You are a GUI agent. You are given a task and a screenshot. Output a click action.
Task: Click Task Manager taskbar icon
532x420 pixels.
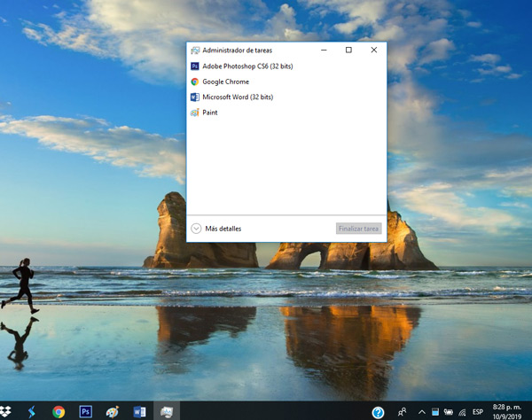coord(167,411)
